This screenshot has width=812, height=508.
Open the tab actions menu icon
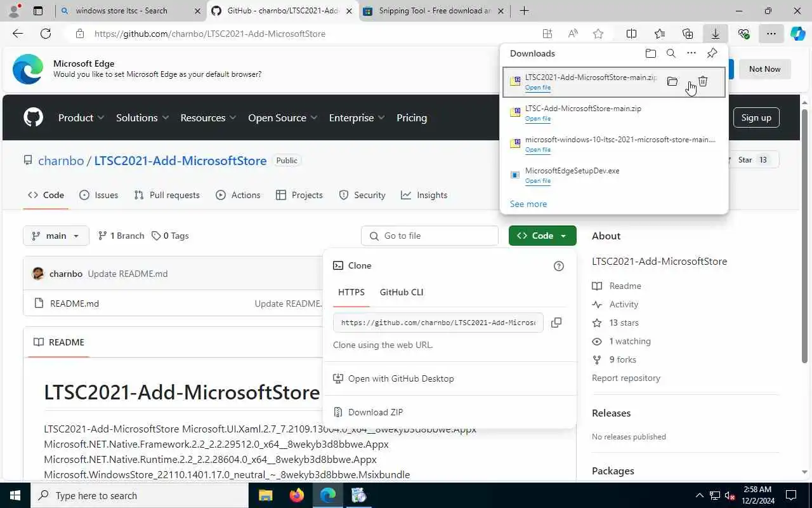(38, 11)
